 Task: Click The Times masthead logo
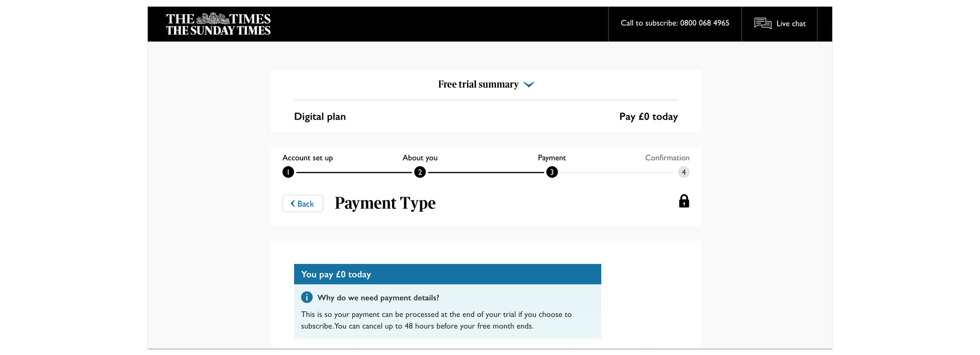coord(218,23)
